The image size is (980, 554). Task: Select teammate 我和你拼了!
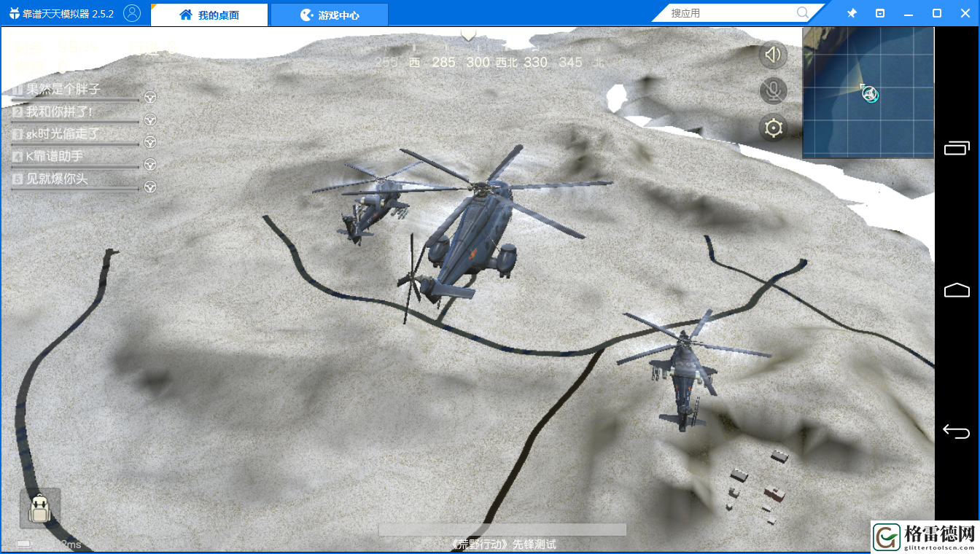coord(59,112)
